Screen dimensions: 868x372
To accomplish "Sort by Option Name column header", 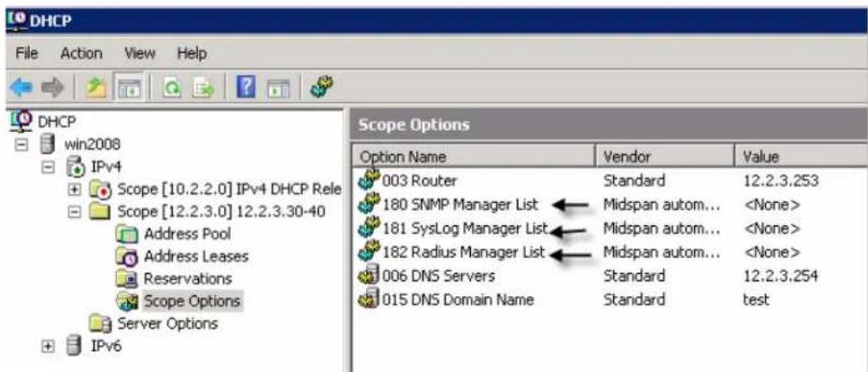I will [474, 157].
